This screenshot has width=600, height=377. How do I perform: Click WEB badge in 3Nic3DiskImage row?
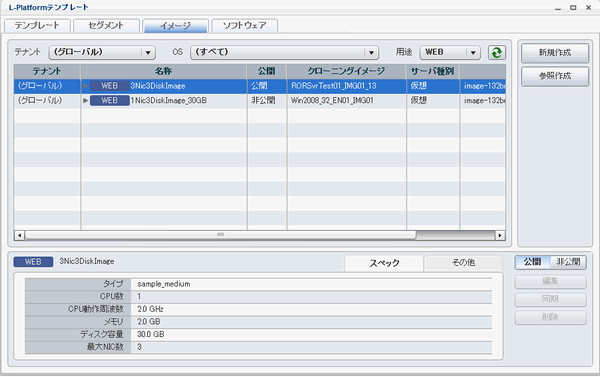point(109,86)
